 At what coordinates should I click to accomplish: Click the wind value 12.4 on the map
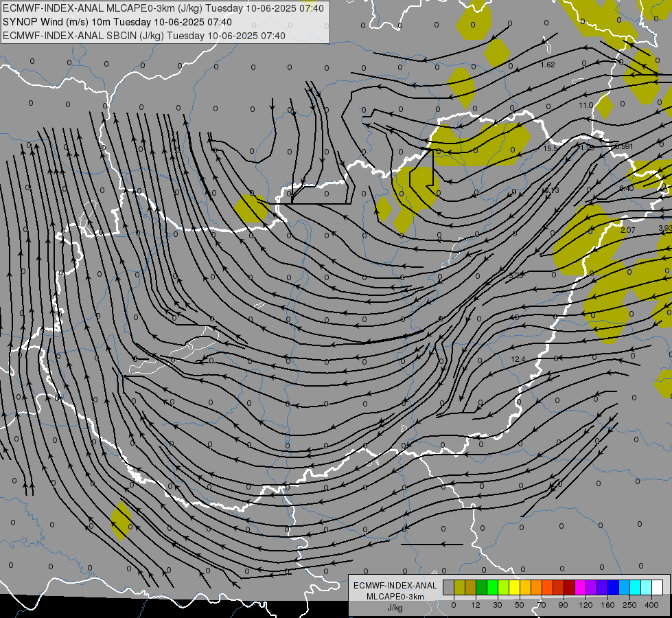tap(518, 359)
